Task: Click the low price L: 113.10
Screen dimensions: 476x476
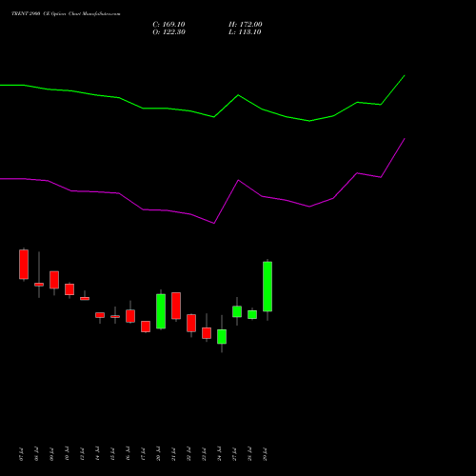Action: [x=245, y=32]
